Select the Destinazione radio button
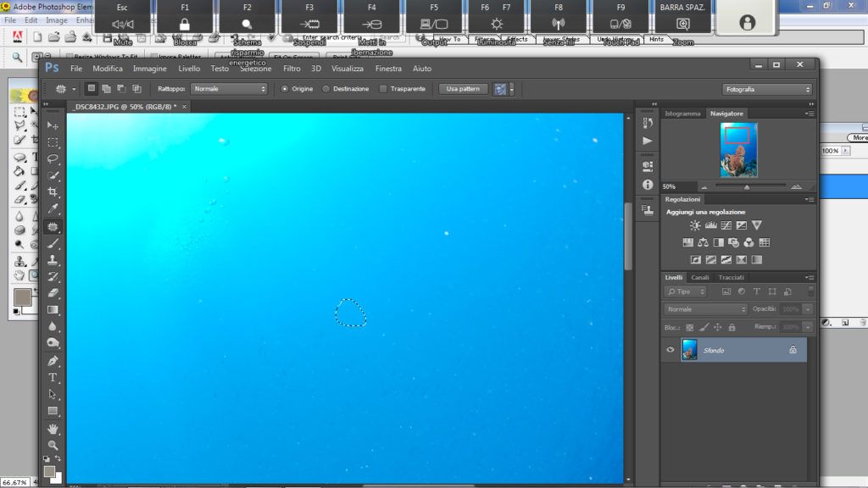Viewport: 868px width, 488px height. click(x=326, y=89)
